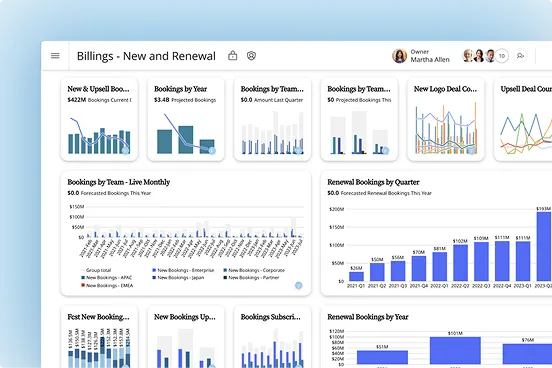Open the Upsell Deal Cou... card
Image resolution: width=552 pixels, height=368 pixels.
point(523,119)
